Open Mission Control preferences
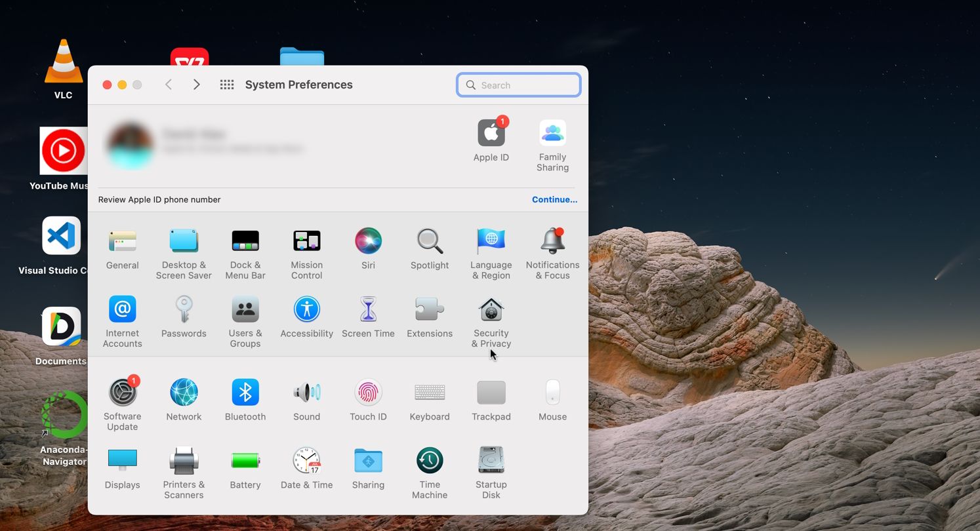980x531 pixels. [306, 241]
